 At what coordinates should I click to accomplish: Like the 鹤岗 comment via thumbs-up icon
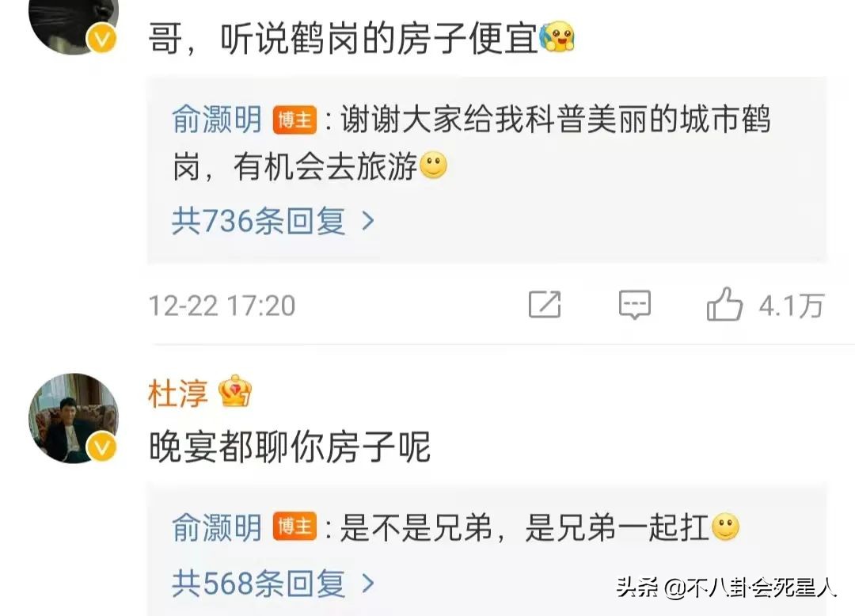coord(724,303)
